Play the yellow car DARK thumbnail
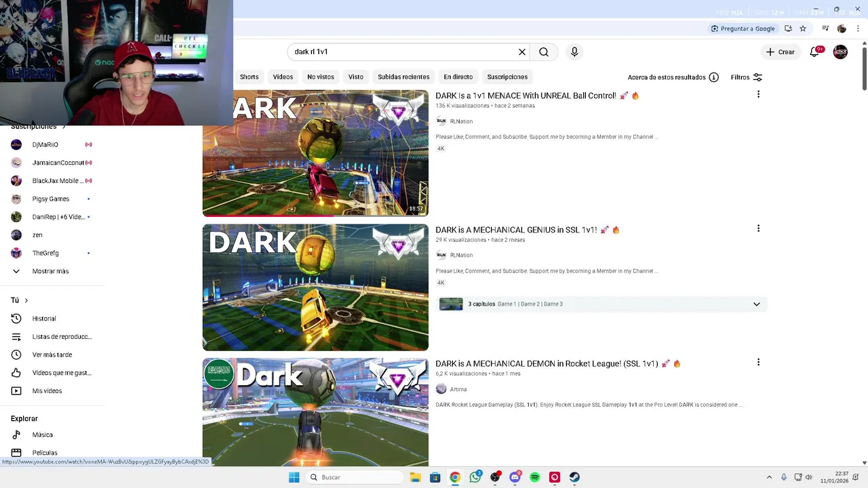The height and width of the screenshot is (488, 868). coord(315,287)
